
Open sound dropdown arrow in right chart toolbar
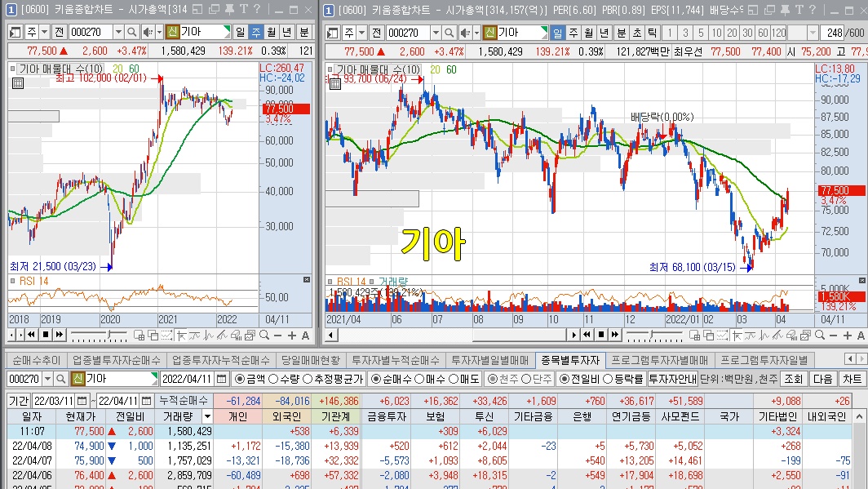476,33
